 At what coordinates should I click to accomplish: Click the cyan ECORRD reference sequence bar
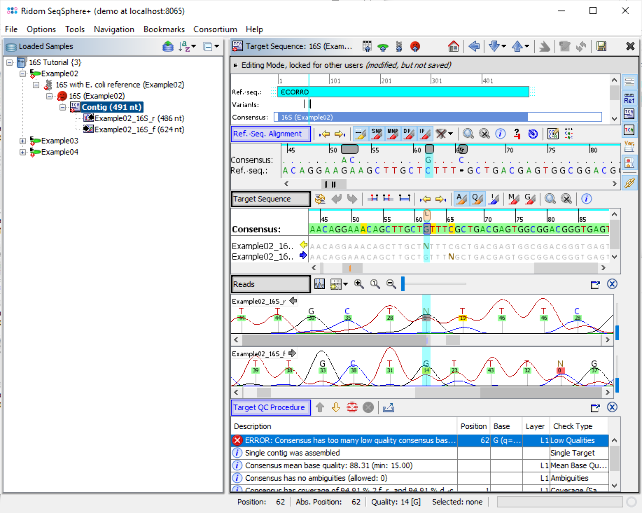403,92
